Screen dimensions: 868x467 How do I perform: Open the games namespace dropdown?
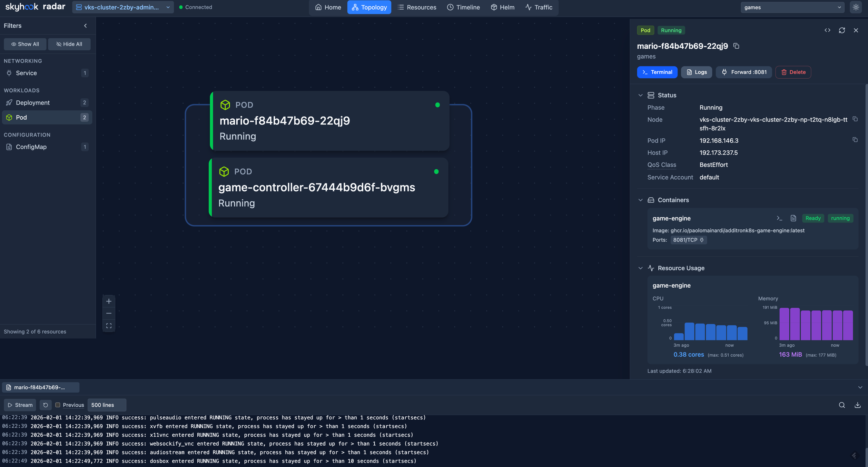(x=792, y=7)
